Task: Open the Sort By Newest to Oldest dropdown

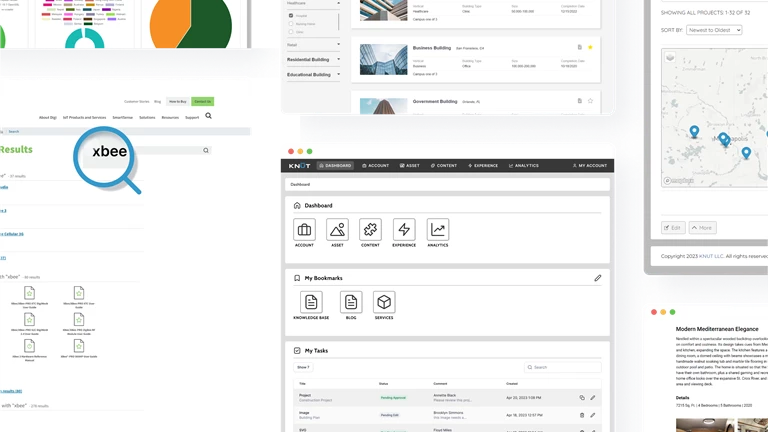Action: coord(714,30)
